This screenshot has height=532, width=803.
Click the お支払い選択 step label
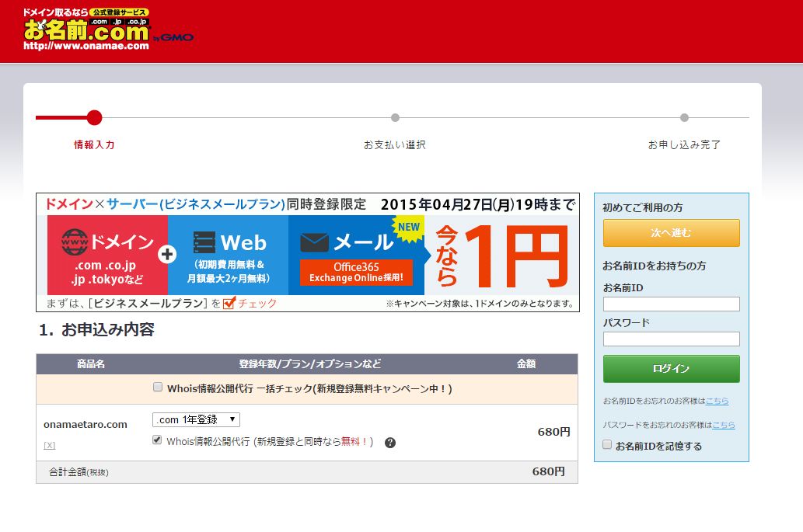pyautogui.click(x=395, y=144)
